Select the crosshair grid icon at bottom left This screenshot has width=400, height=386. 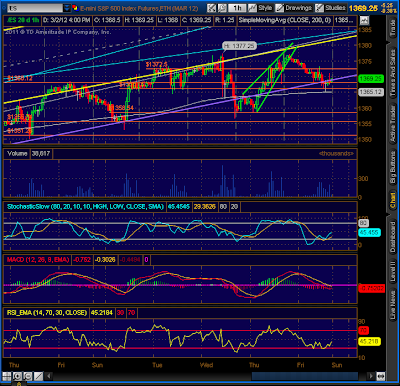[x=7, y=376]
